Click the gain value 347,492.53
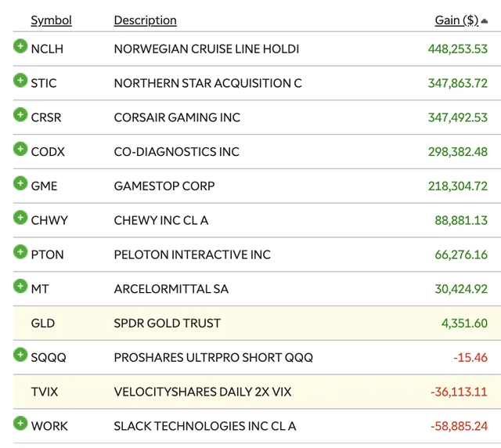This screenshot has width=501, height=448. 457,117
